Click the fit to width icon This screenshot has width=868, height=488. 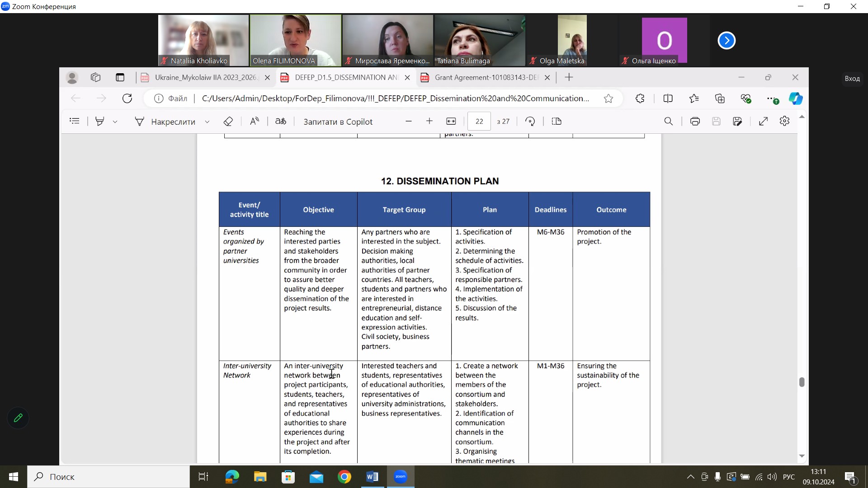click(451, 121)
